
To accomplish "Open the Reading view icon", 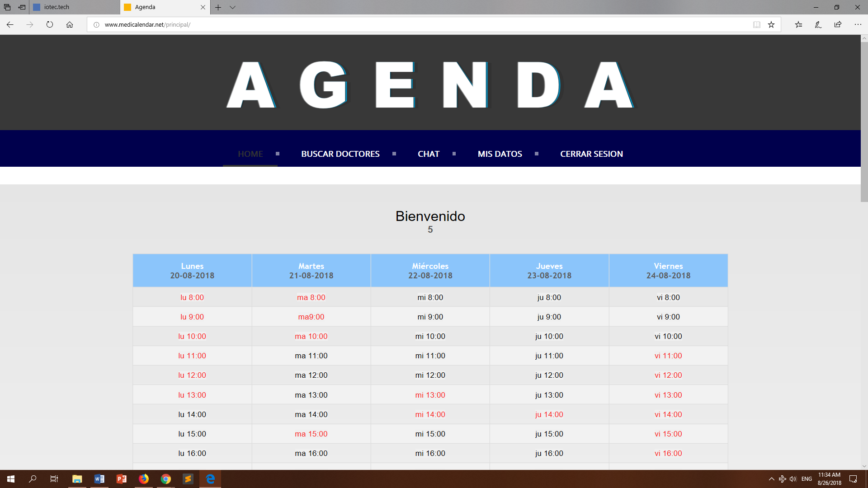I will pyautogui.click(x=756, y=25).
